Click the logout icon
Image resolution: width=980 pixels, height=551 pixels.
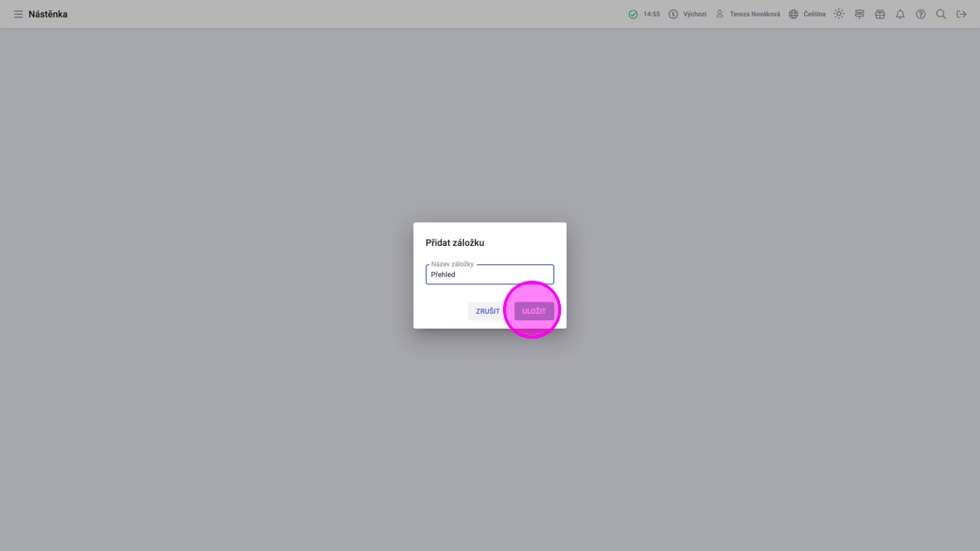(962, 14)
